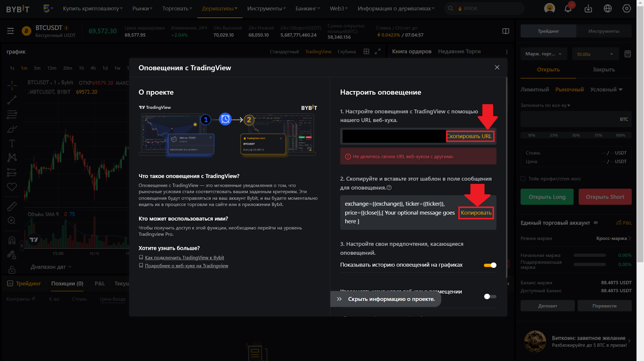Open the Web3 dropdown menu
Screen dimensions: 644x361
339,8
